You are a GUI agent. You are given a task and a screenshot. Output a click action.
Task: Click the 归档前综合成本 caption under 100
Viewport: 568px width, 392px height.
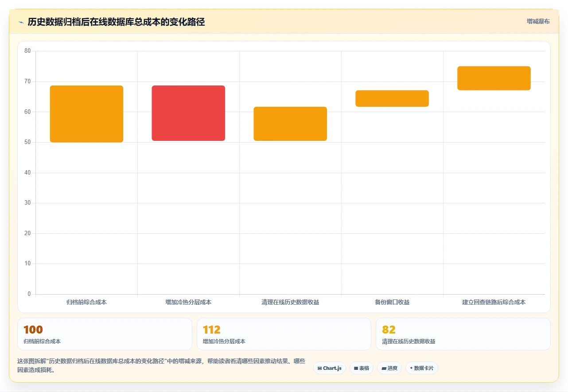point(42,342)
